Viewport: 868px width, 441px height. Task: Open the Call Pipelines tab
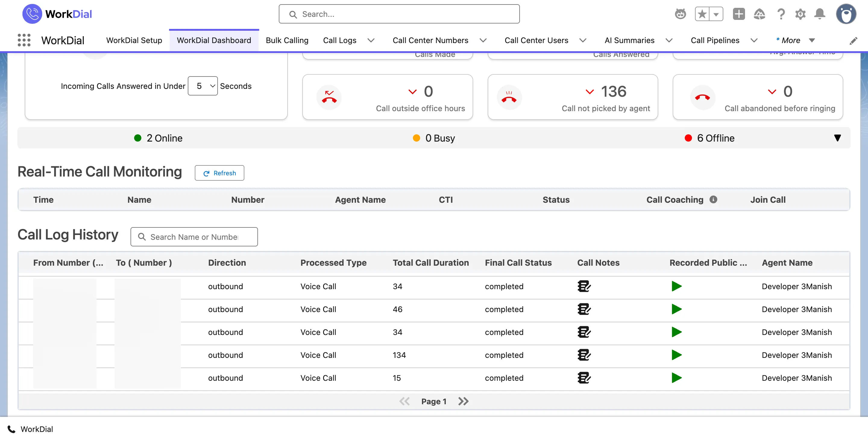click(715, 40)
